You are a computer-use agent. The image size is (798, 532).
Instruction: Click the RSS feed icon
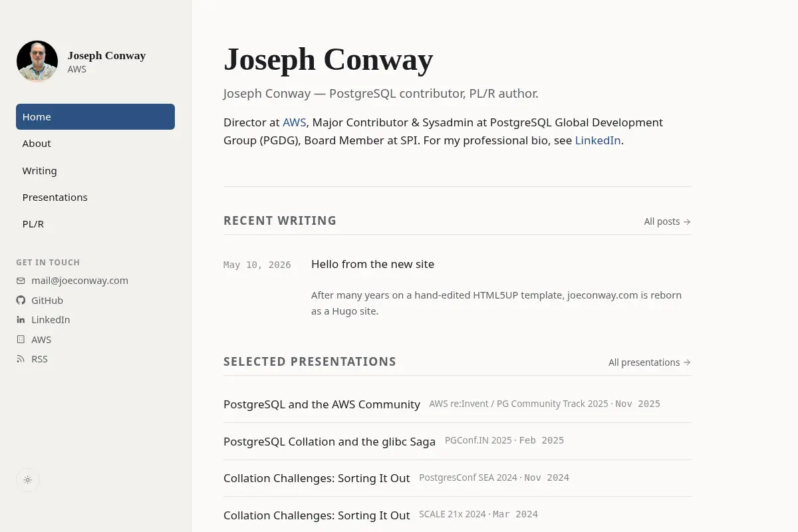pos(21,359)
